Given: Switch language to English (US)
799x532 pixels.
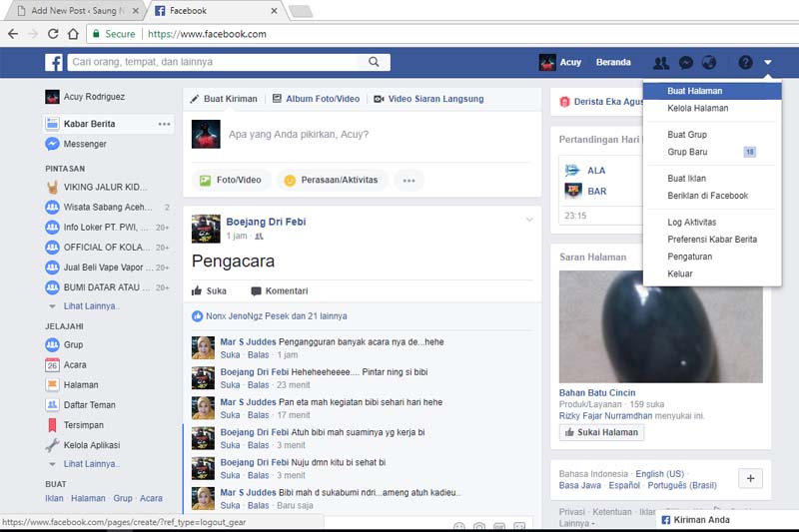Looking at the screenshot, I should pyautogui.click(x=659, y=474).
